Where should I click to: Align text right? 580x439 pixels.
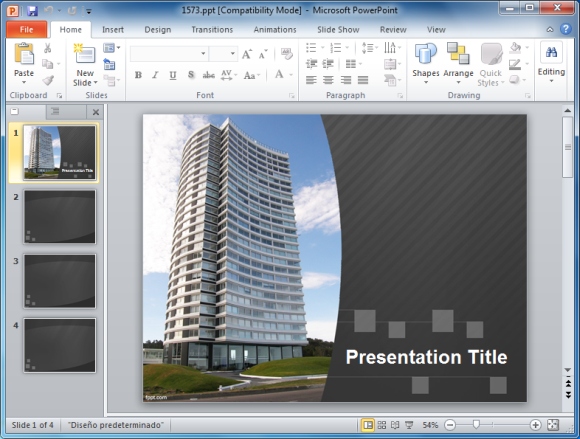click(346, 80)
